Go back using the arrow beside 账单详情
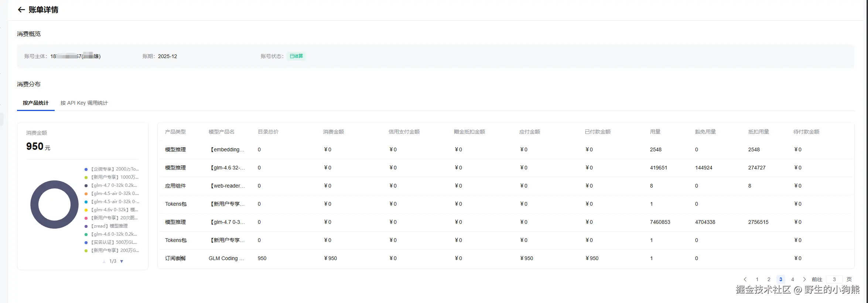This screenshot has height=303, width=868. pyautogui.click(x=21, y=10)
